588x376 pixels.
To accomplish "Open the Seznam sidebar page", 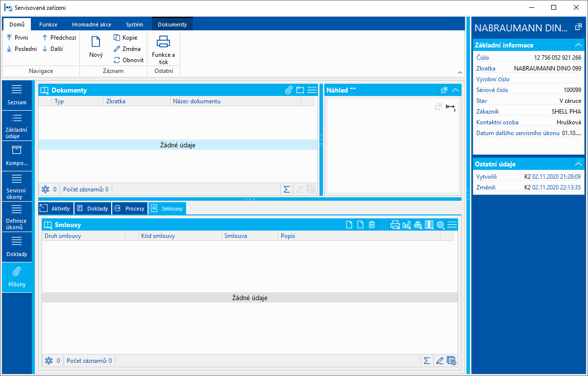I will click(x=17, y=95).
